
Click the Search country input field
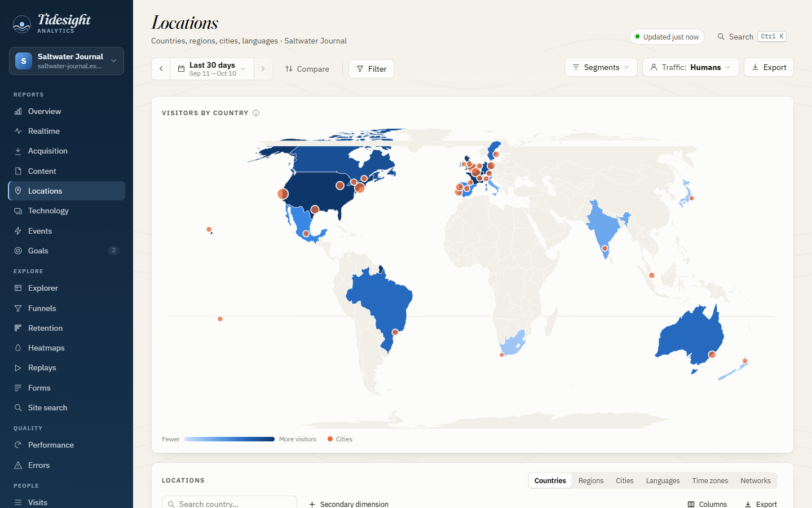(230, 503)
